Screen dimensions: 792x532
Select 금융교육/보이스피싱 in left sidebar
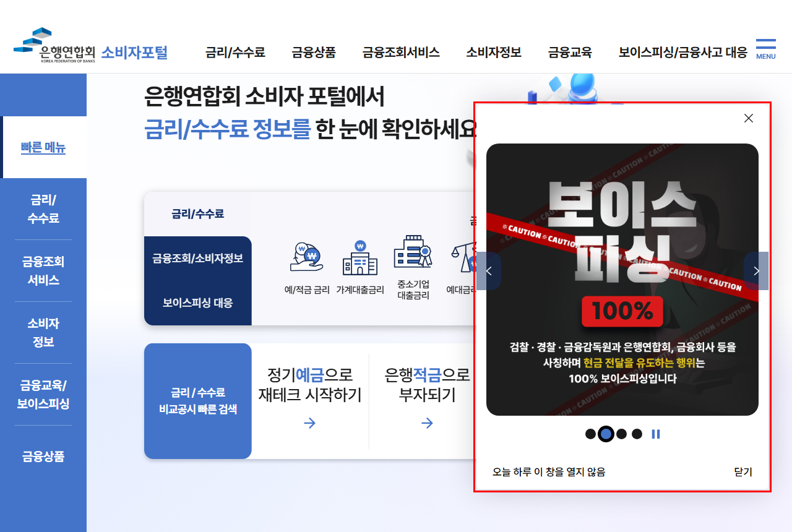tap(43, 395)
